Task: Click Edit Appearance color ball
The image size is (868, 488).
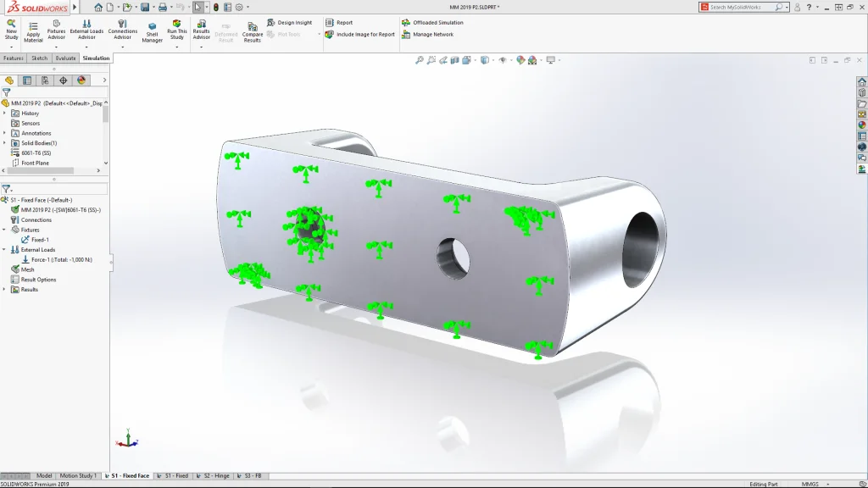Action: click(x=520, y=60)
